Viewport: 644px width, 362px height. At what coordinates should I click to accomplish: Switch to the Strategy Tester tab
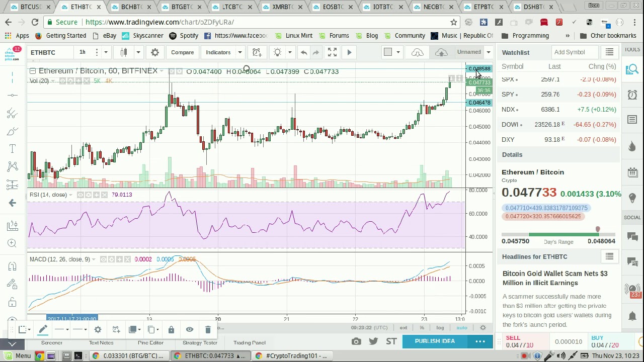(x=200, y=343)
